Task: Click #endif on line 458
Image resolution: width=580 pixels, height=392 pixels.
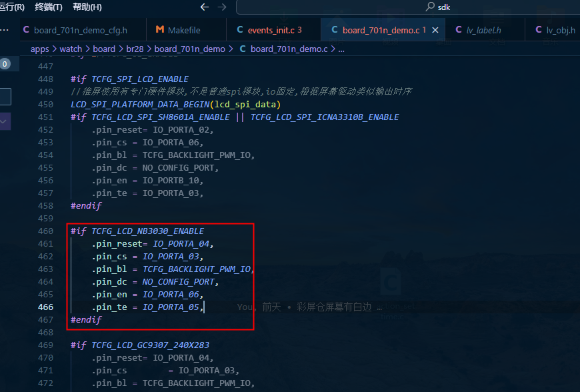Action: coord(86,205)
